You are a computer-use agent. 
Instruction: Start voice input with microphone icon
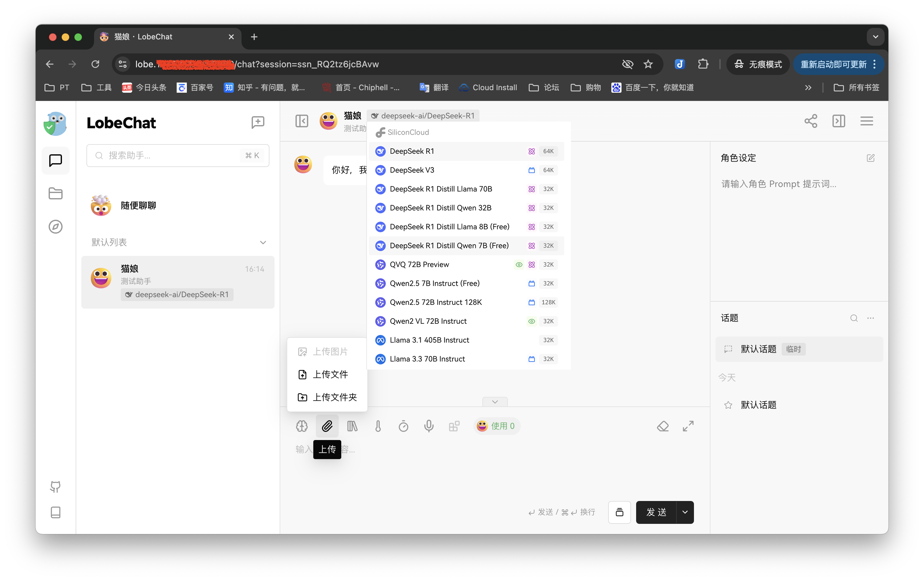coord(429,426)
